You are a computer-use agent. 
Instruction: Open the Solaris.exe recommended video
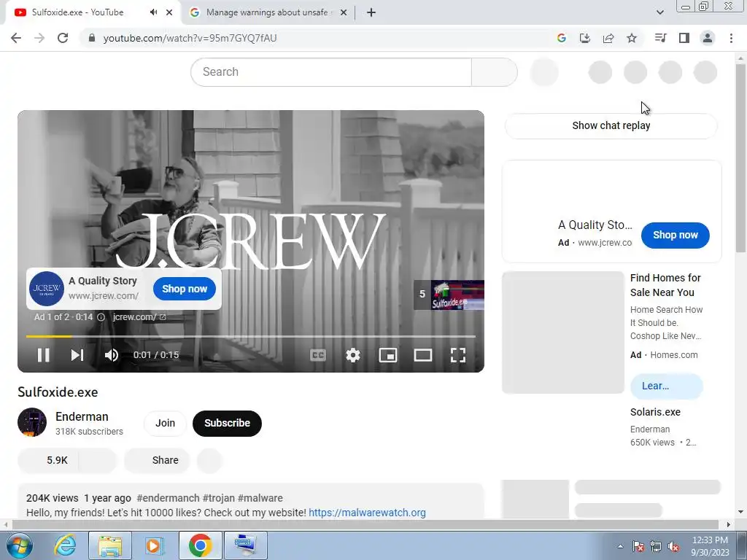click(655, 413)
